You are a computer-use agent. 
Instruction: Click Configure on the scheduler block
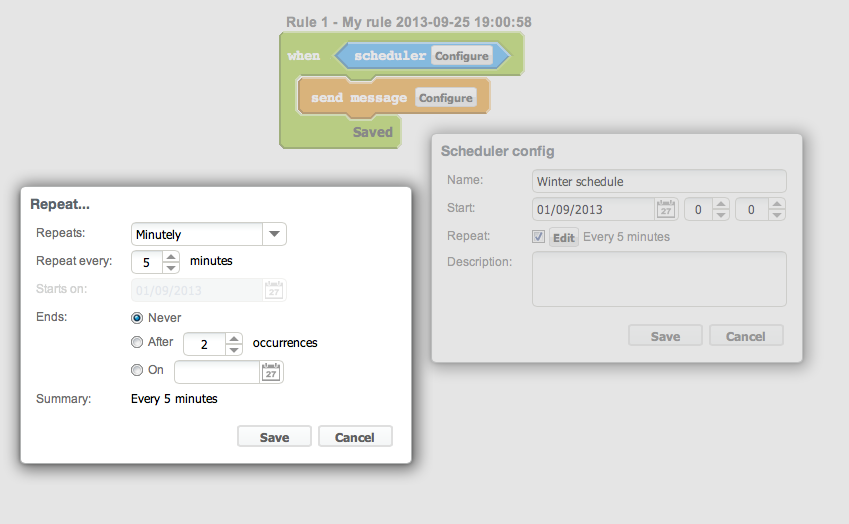coord(461,56)
